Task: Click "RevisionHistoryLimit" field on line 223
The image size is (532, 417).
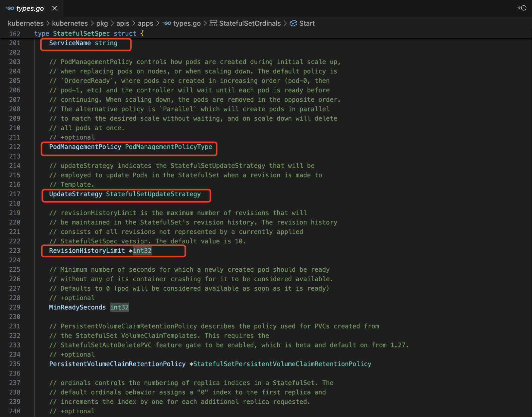Action: [87, 250]
